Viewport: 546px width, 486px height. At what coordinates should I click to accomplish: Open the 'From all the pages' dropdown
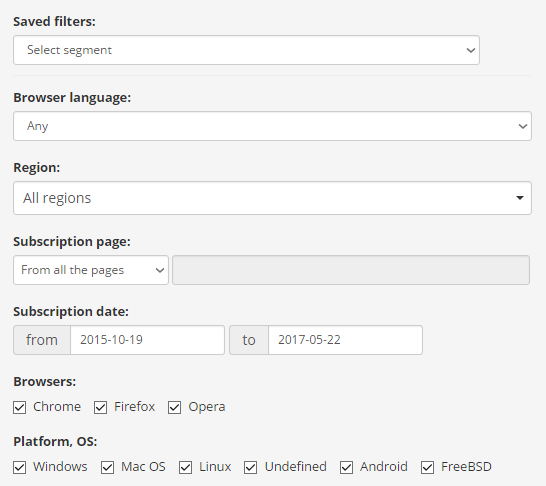[x=91, y=270]
